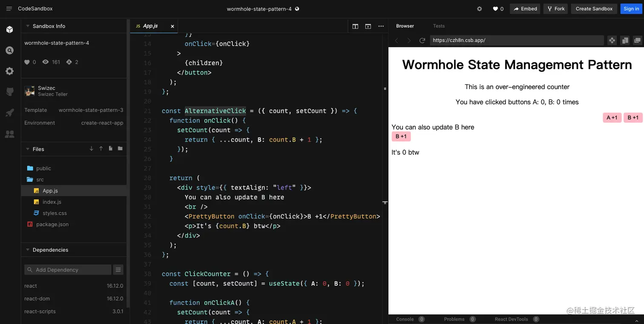Image resolution: width=644 pixels, height=324 pixels.
Task: Open the GitHub panel in sidebar
Action: (9, 92)
